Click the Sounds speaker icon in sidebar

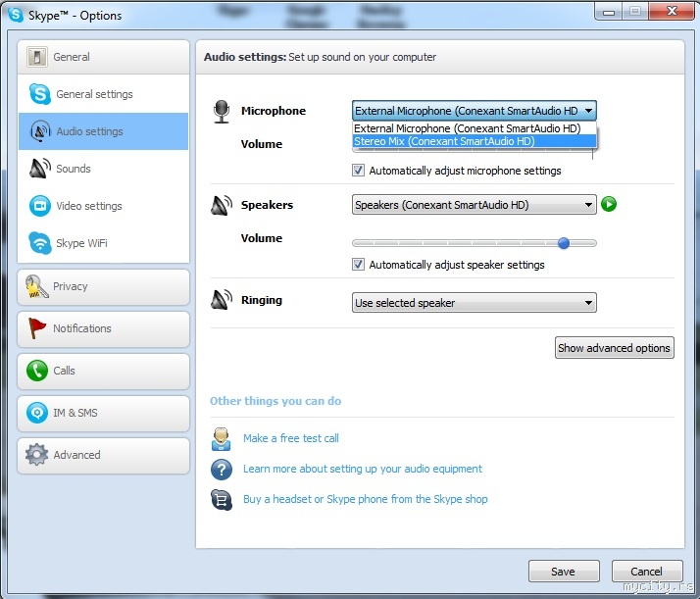point(40,169)
